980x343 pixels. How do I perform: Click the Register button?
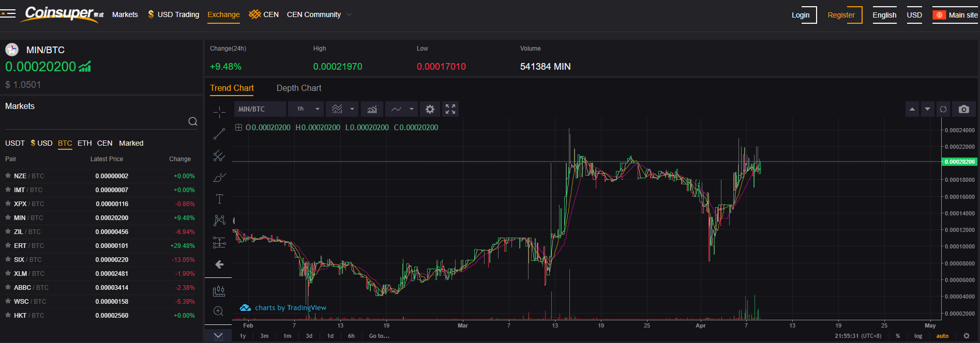pyautogui.click(x=841, y=15)
